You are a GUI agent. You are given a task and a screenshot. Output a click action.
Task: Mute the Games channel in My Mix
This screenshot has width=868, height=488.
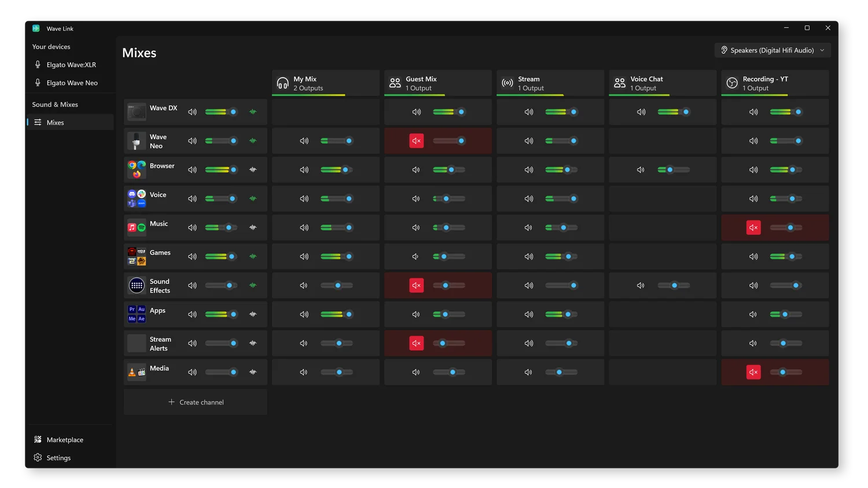304,256
